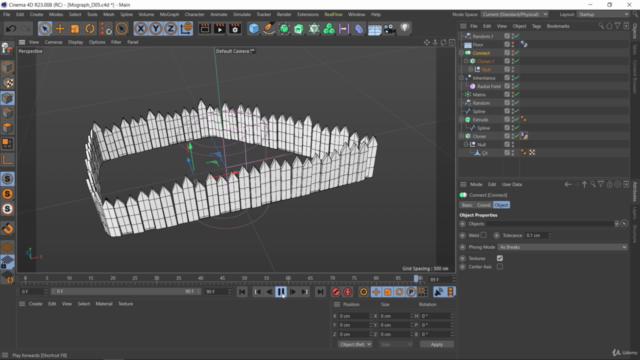This screenshot has width=640, height=360.
Task: Pause the playback
Action: pos(281,292)
